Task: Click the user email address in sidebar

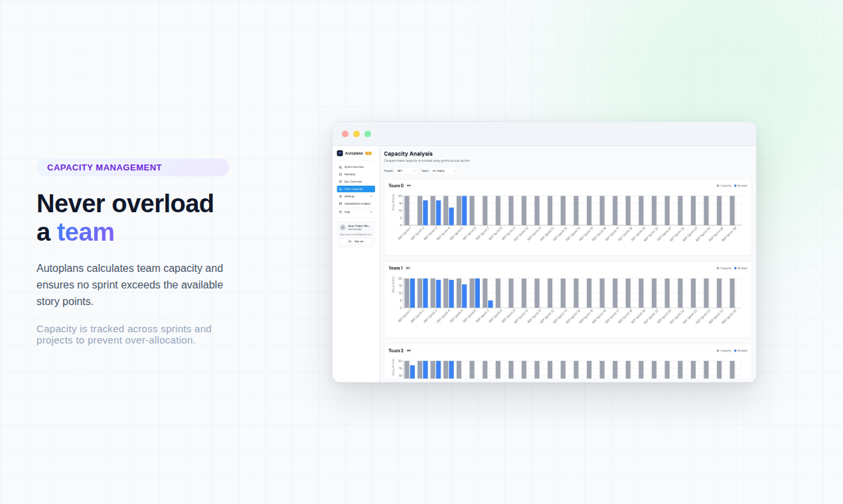Action: (x=356, y=234)
